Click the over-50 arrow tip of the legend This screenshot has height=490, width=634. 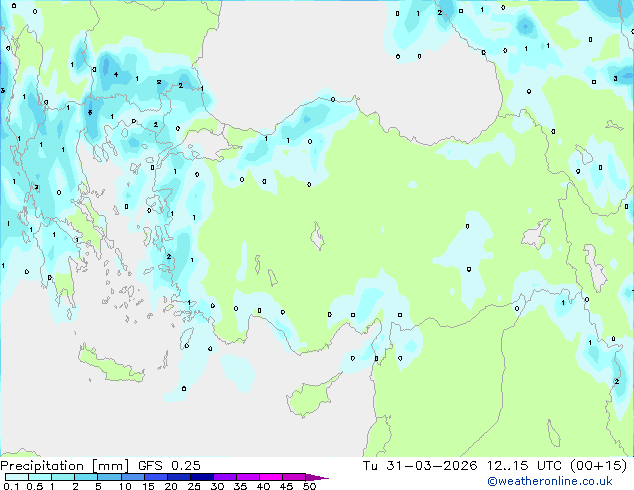click(x=317, y=477)
